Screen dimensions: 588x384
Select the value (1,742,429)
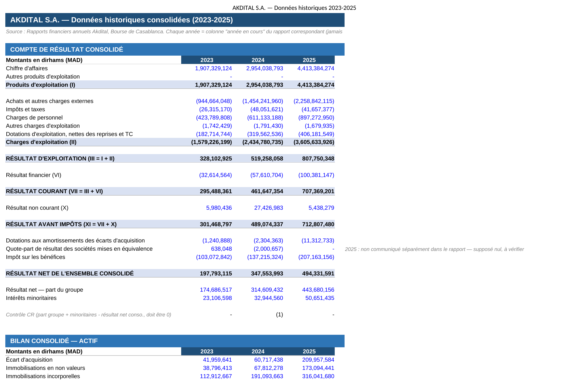(217, 126)
